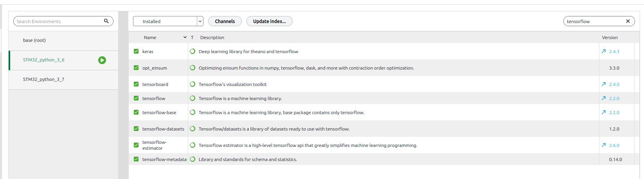Toggle the tensorflow-metadata checkbox
This screenshot has height=179, width=644.
click(136, 159)
